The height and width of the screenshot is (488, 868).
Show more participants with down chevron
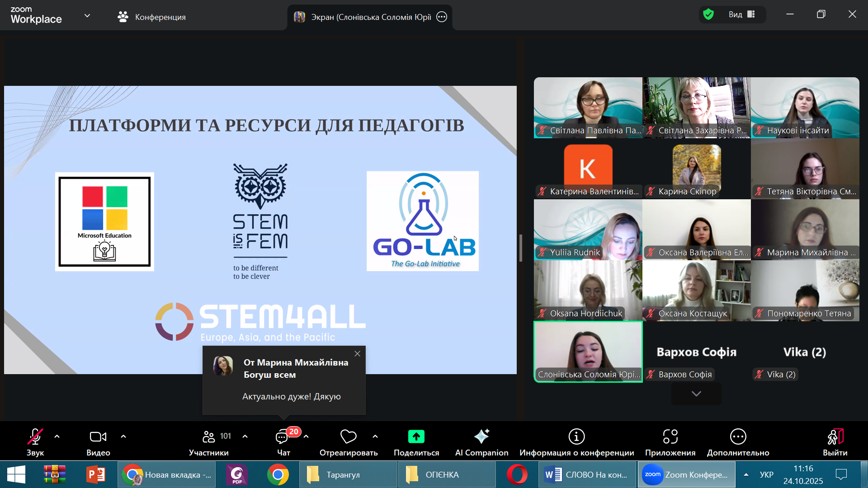pyautogui.click(x=696, y=394)
